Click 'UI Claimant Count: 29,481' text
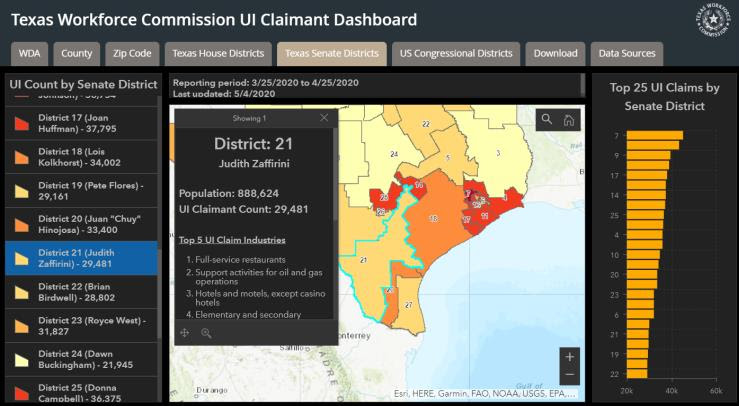 (x=244, y=209)
